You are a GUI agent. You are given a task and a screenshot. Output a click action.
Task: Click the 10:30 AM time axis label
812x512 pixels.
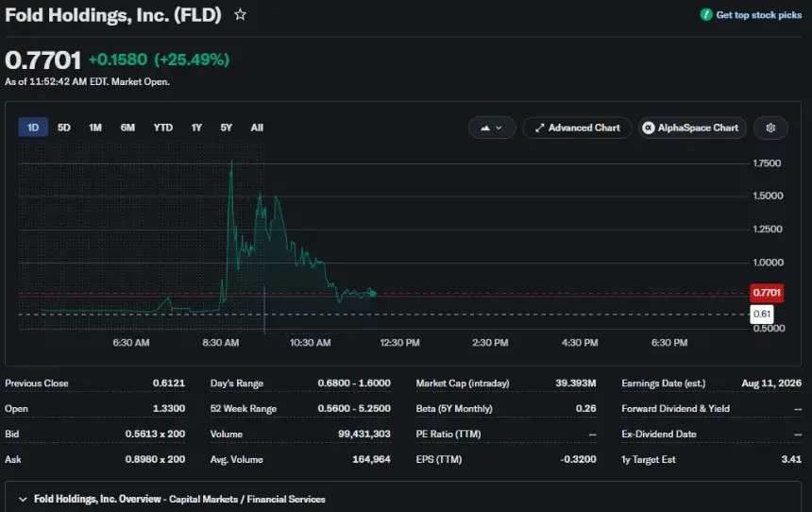point(311,343)
